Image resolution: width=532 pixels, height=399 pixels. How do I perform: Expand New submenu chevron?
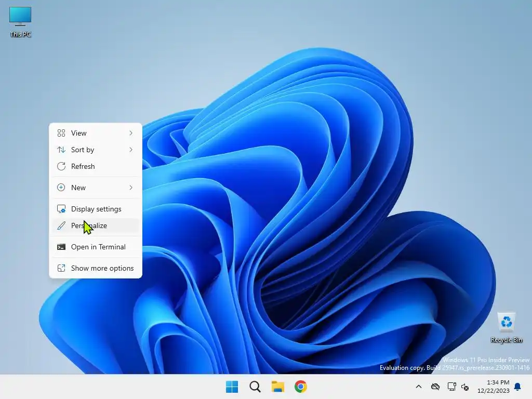click(x=131, y=188)
